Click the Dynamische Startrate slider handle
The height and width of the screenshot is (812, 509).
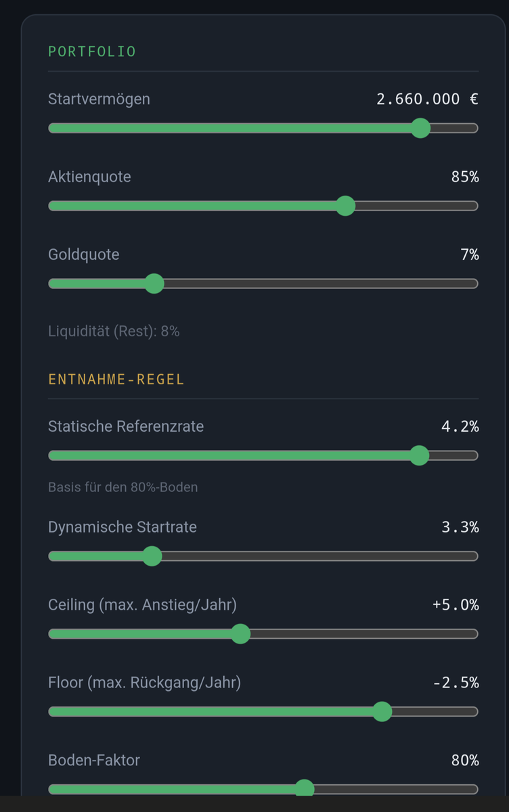152,556
